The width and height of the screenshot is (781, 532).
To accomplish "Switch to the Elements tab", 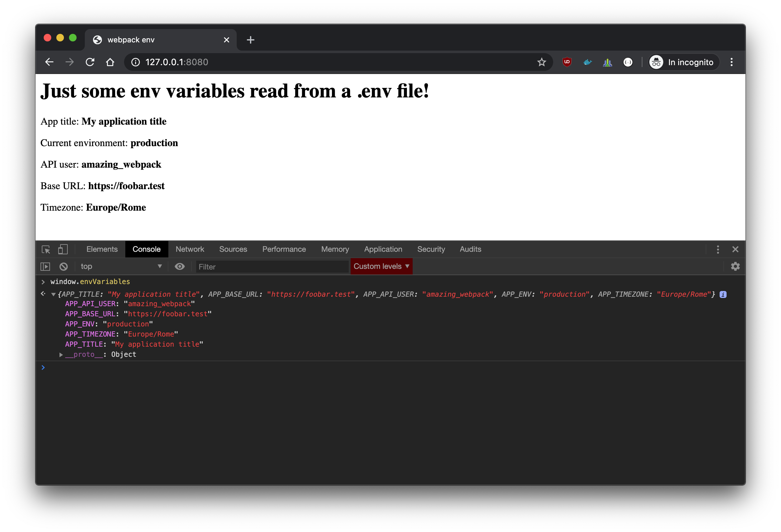I will coord(102,249).
